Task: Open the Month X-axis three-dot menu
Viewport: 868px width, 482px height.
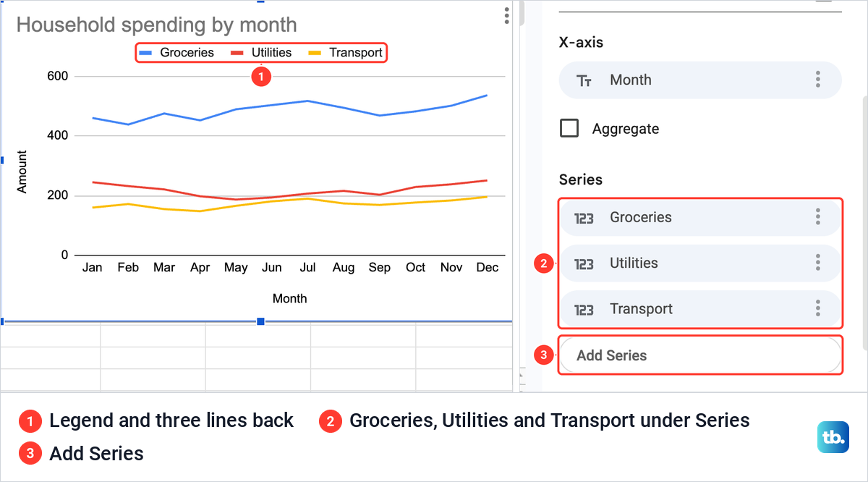Action: [818, 80]
